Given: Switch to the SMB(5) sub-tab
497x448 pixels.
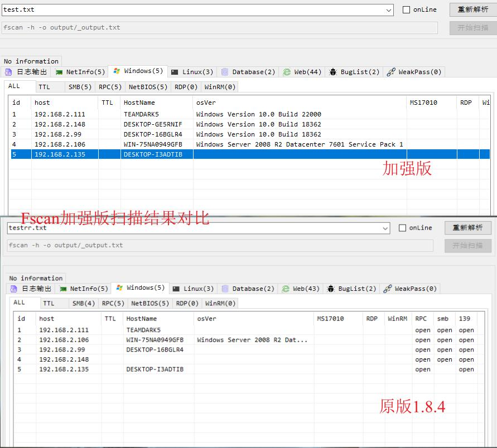Looking at the screenshot, I should click(79, 86).
